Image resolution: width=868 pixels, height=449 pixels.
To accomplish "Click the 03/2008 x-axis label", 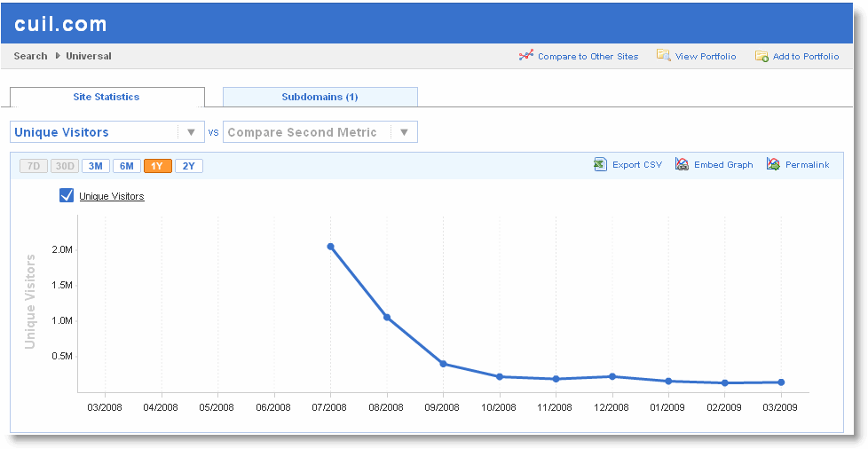I will pyautogui.click(x=105, y=407).
